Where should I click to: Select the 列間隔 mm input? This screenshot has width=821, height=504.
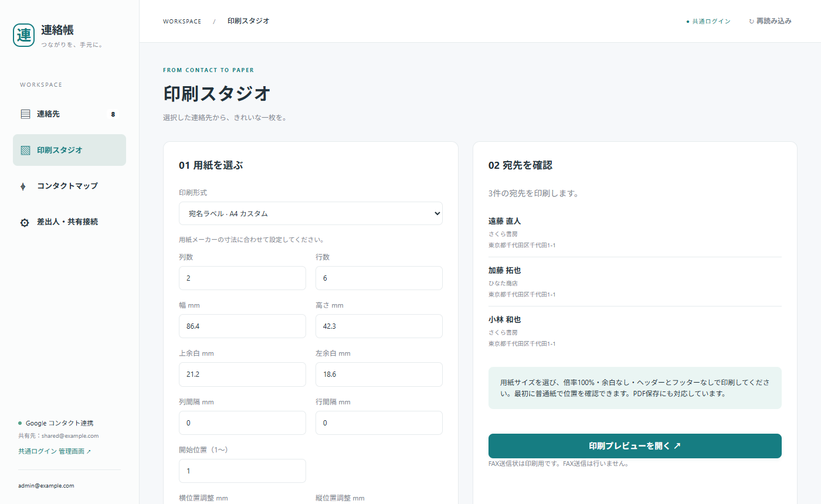pos(242,423)
